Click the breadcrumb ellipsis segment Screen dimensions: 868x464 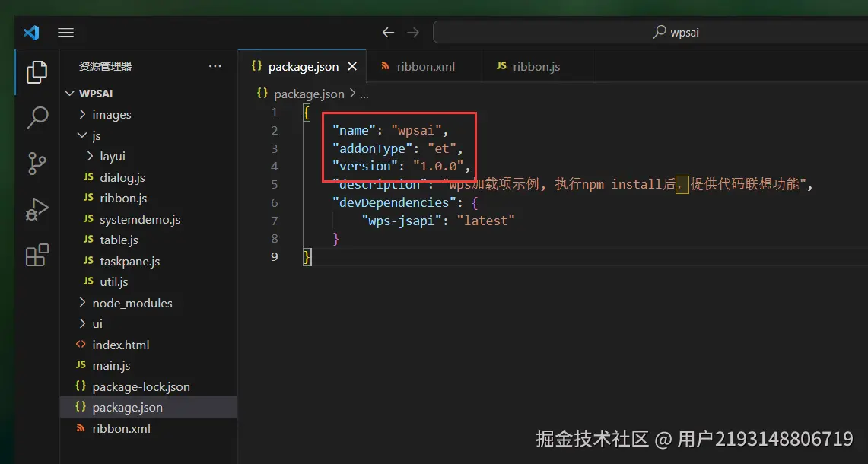coord(364,94)
